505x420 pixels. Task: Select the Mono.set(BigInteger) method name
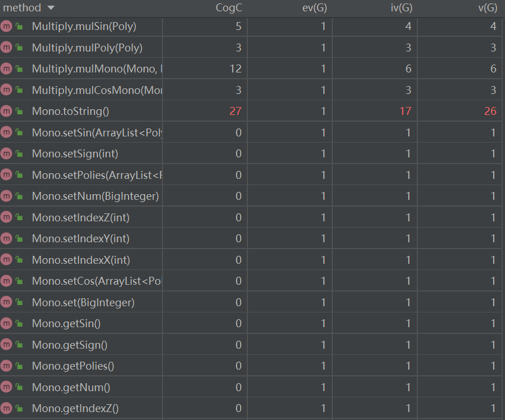click(x=83, y=302)
